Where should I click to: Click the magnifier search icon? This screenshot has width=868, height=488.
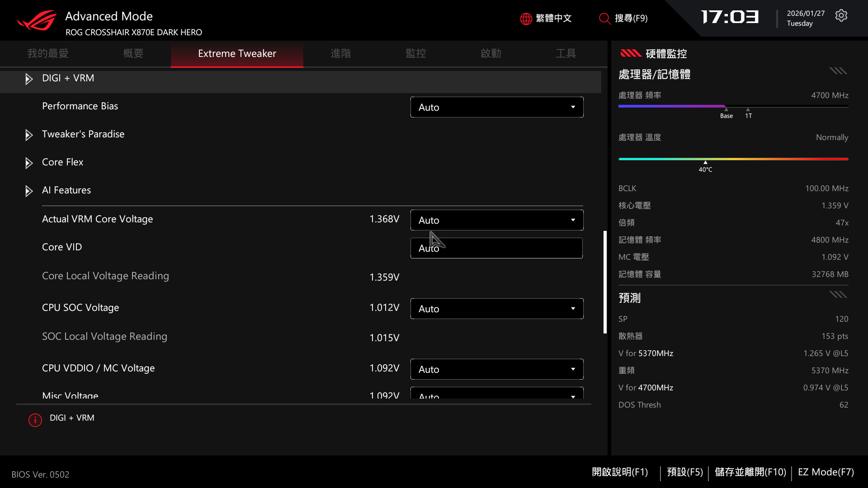click(604, 19)
